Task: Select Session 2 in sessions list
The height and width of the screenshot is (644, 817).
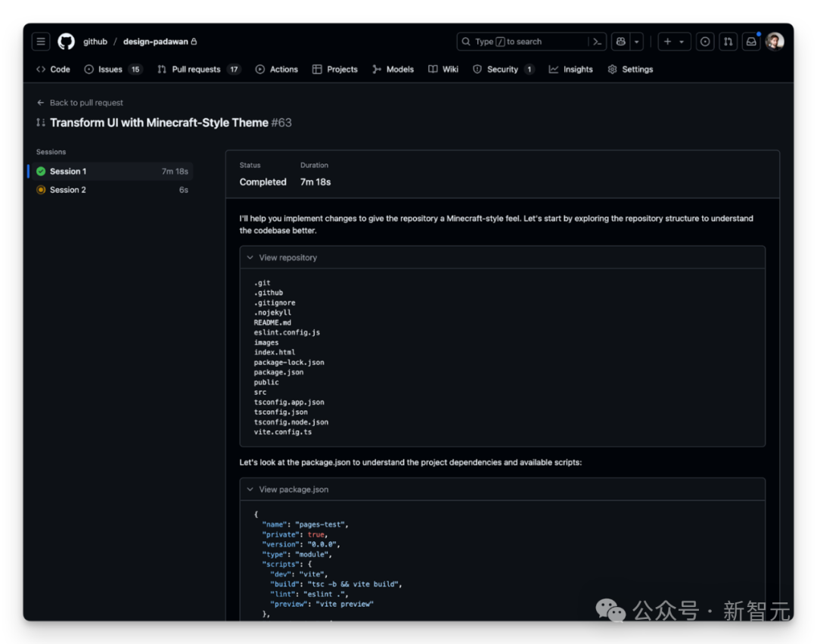Action: [67, 190]
